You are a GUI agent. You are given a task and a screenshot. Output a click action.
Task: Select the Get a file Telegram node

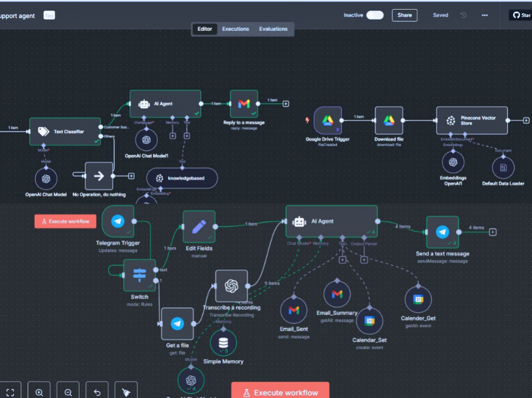[x=178, y=324]
